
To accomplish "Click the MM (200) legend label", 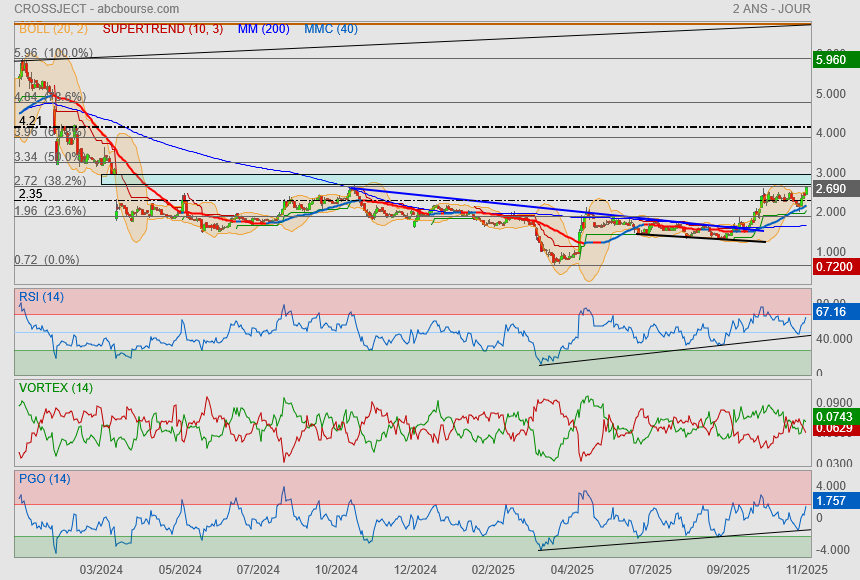I will (266, 29).
